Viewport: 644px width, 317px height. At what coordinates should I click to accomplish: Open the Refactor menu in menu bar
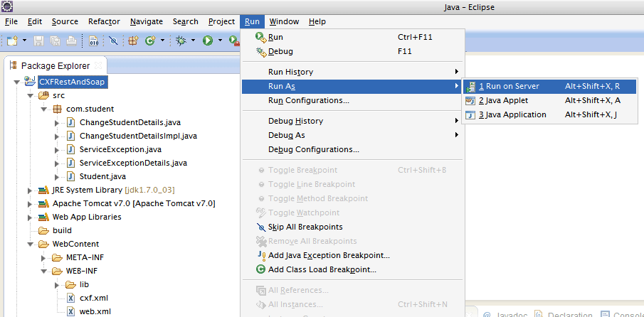point(104,22)
